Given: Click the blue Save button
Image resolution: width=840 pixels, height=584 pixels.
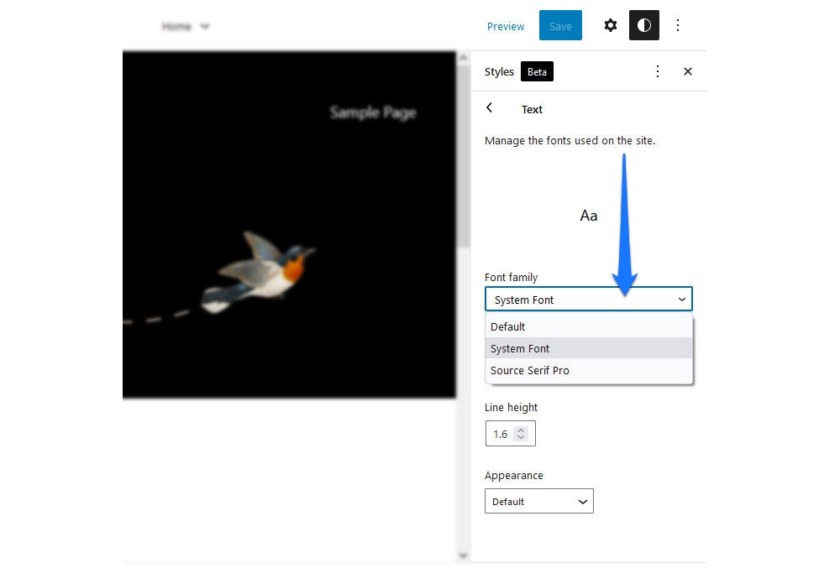Looking at the screenshot, I should tap(560, 25).
